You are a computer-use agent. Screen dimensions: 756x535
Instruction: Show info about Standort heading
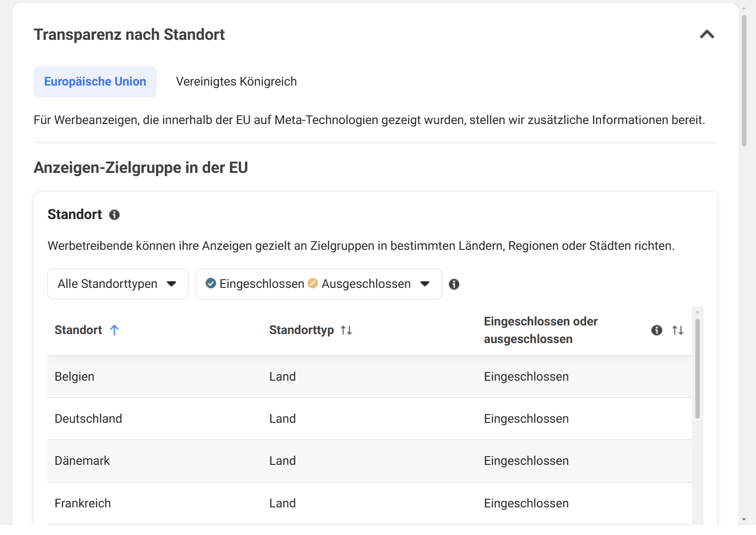(x=114, y=215)
